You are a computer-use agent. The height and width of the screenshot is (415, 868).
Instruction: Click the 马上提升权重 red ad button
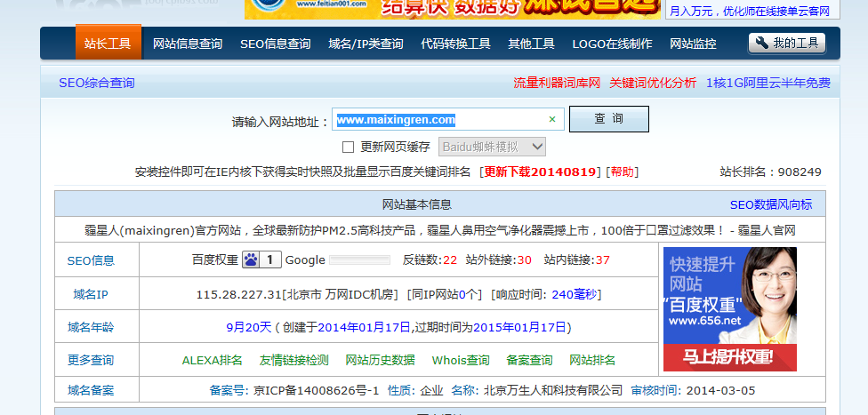point(729,357)
